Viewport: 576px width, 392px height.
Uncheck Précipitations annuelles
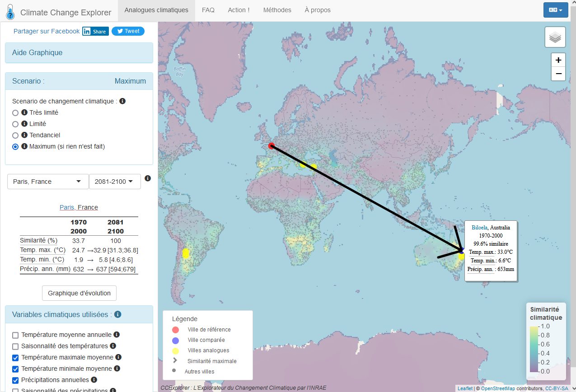(x=15, y=380)
